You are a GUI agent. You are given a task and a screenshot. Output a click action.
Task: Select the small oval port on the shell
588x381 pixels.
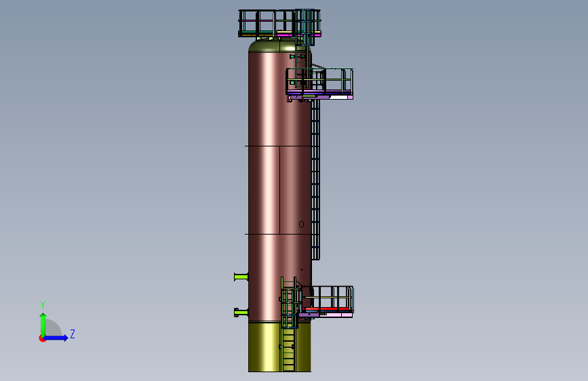[x=302, y=224]
